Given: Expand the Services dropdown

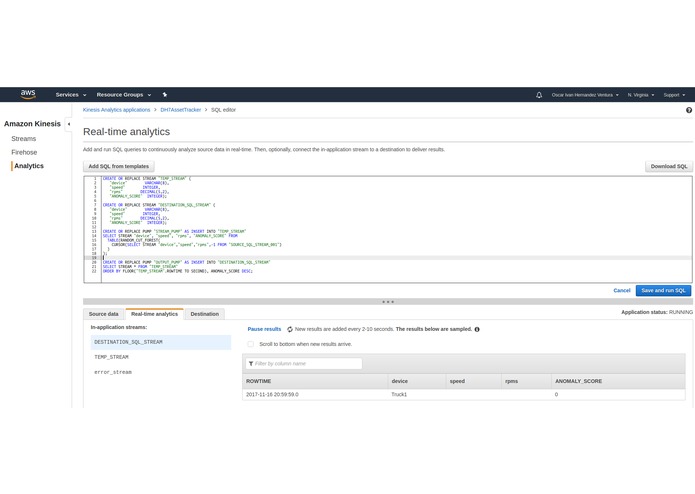Looking at the screenshot, I should (x=71, y=95).
